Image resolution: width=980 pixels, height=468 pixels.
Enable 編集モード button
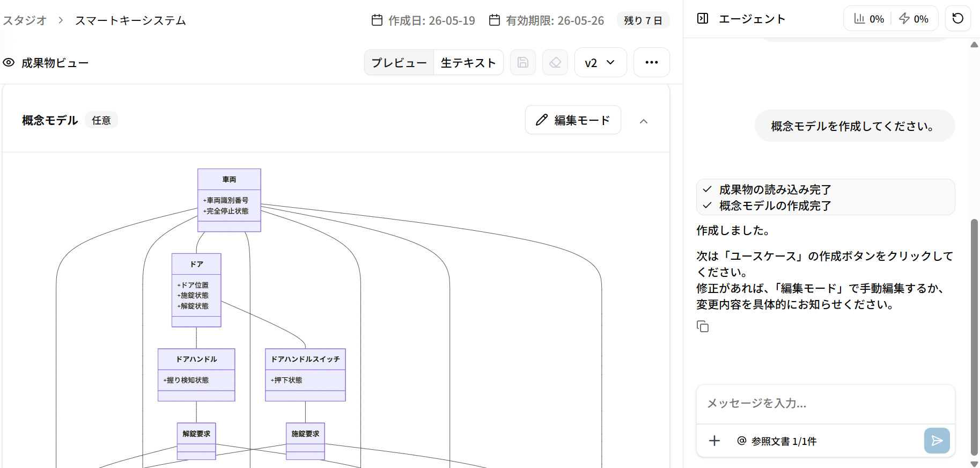click(x=573, y=120)
